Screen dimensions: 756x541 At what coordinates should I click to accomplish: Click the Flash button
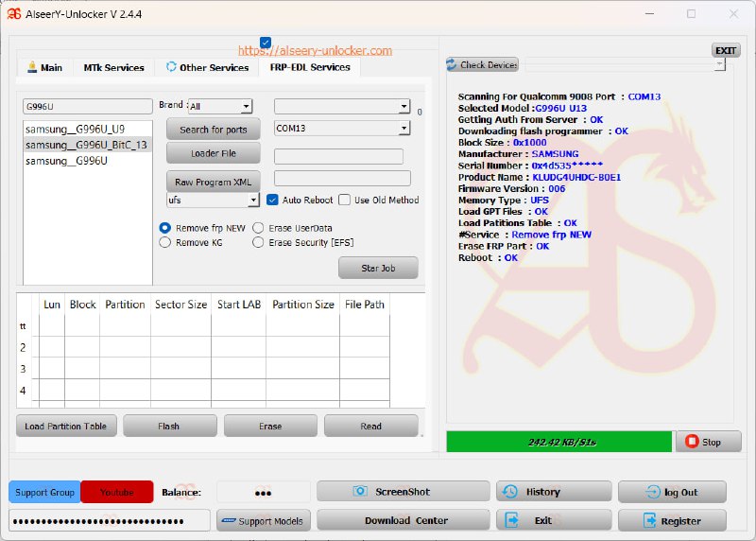click(x=170, y=427)
